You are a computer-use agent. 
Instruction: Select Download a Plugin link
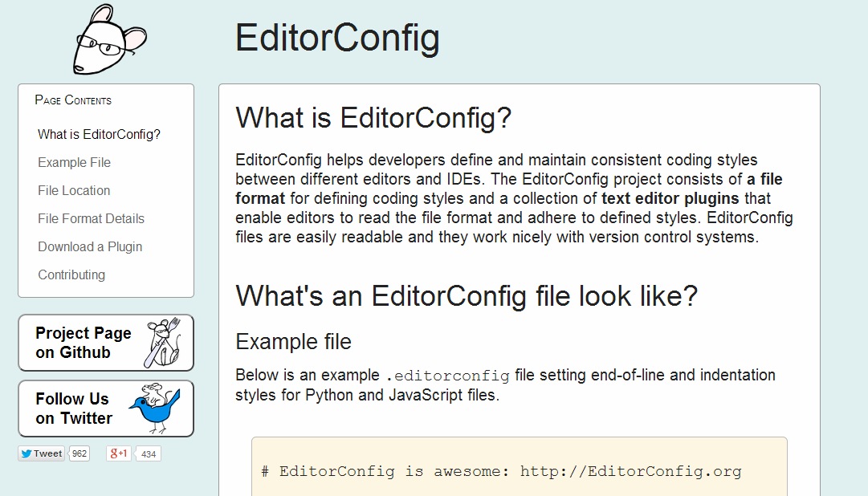90,247
